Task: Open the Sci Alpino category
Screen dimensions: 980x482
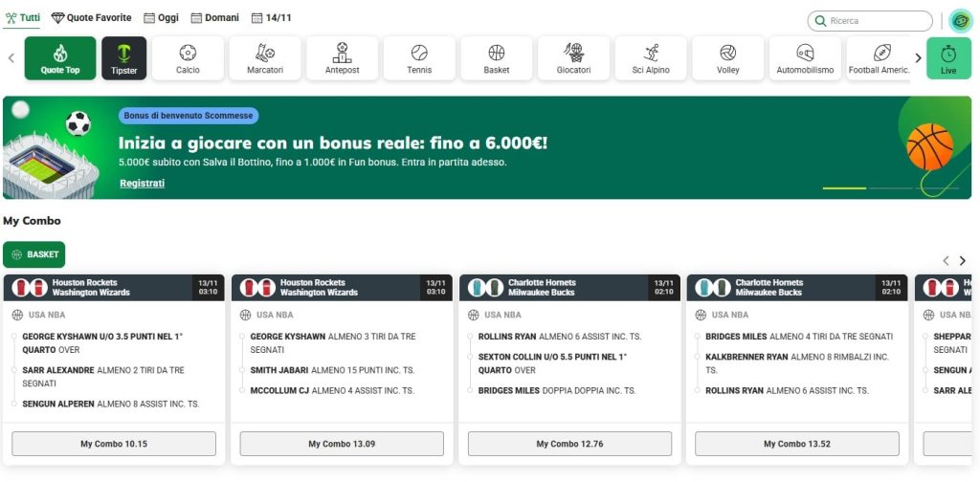Action: click(x=651, y=58)
